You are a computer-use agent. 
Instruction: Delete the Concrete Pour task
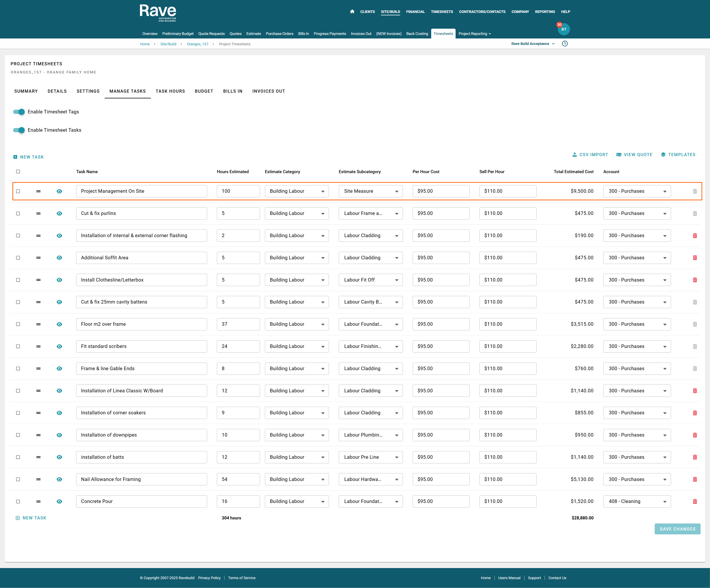click(695, 501)
